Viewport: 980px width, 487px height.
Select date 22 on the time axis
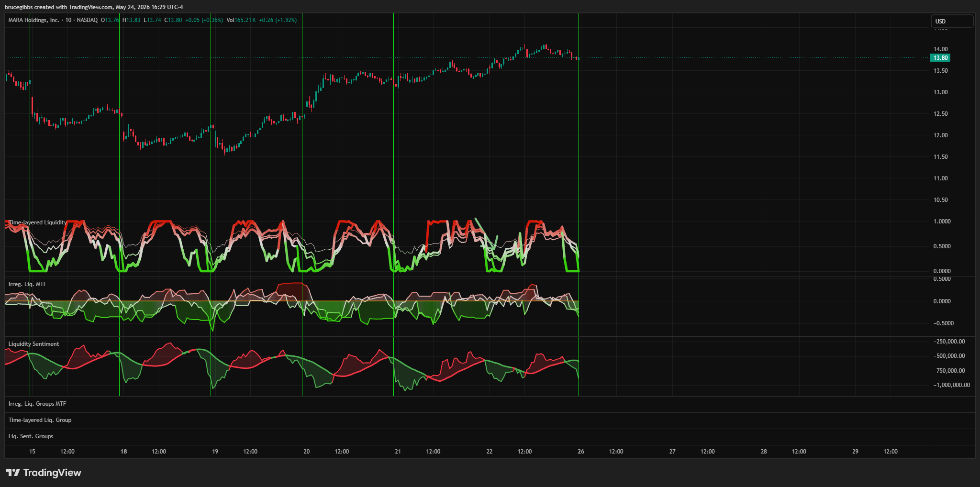[489, 452]
